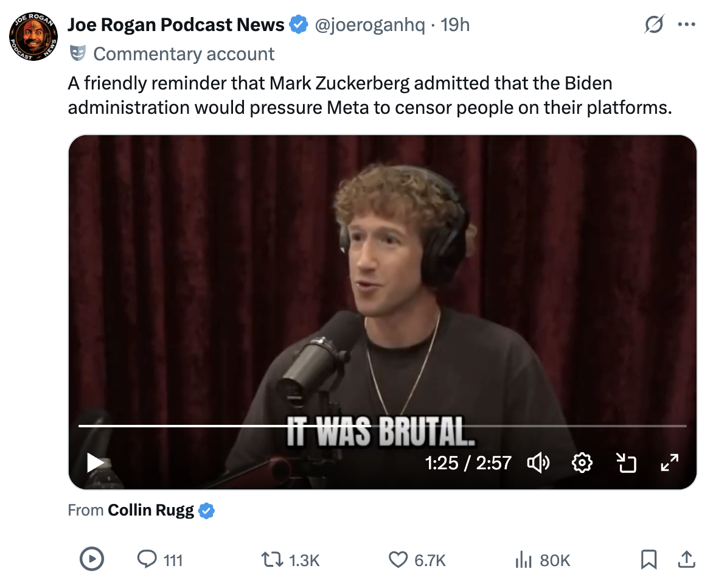Bookmark this post
This screenshot has height=588, width=713.
tap(649, 559)
